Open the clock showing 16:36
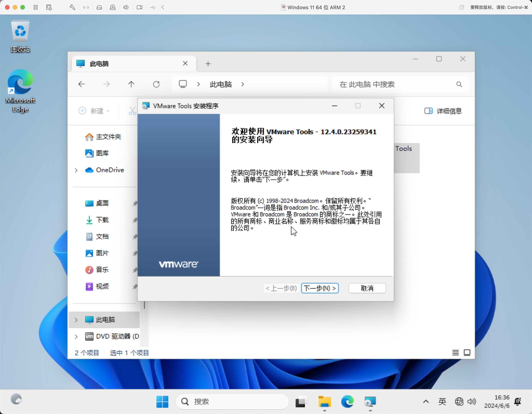Image resolution: width=532 pixels, height=414 pixels. pos(497,401)
